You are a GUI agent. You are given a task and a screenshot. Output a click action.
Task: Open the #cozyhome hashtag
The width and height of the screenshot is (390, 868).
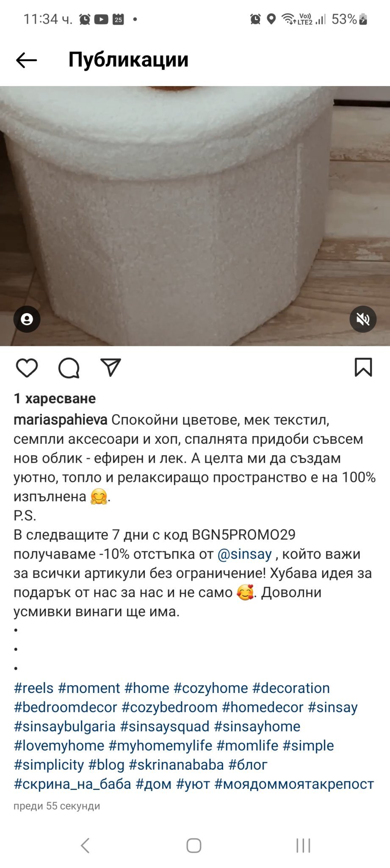(210, 688)
